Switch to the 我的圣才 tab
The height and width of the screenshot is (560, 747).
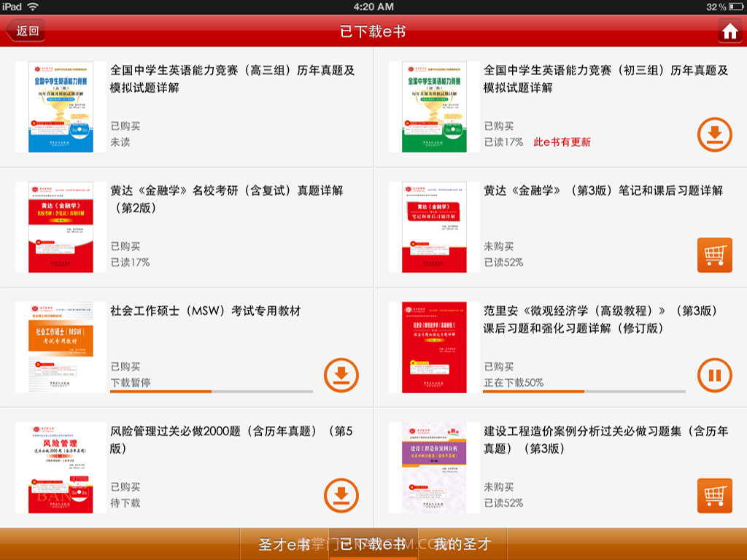[465, 544]
